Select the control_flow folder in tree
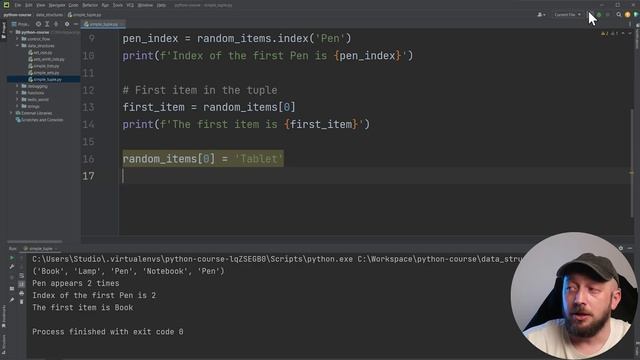640x360 pixels. point(36,39)
